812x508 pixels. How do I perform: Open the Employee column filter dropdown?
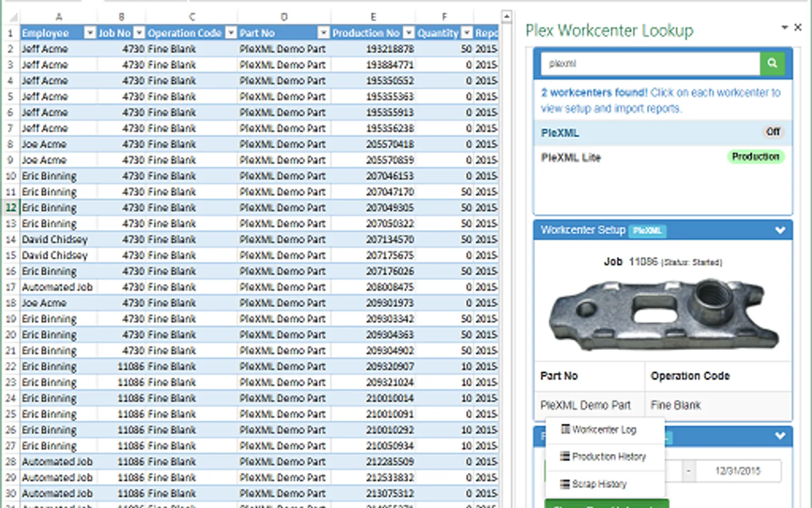click(x=90, y=33)
